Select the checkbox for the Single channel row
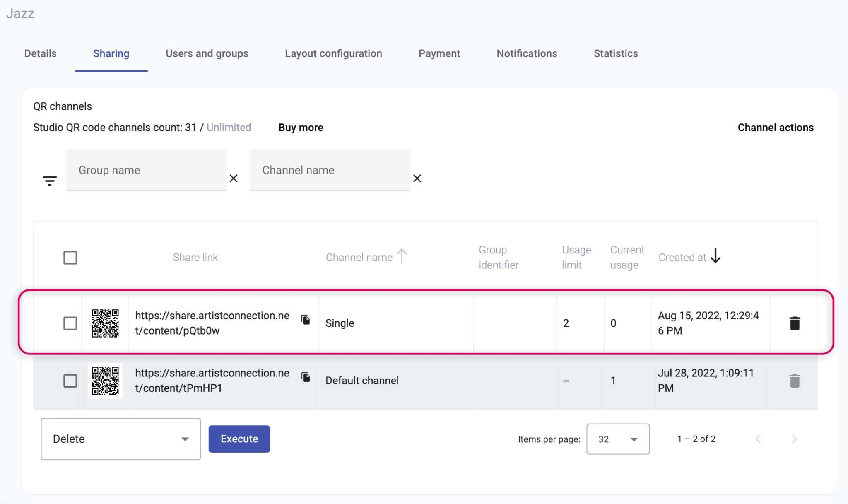Screen dimensions: 848x504 pyautogui.click(x=70, y=323)
